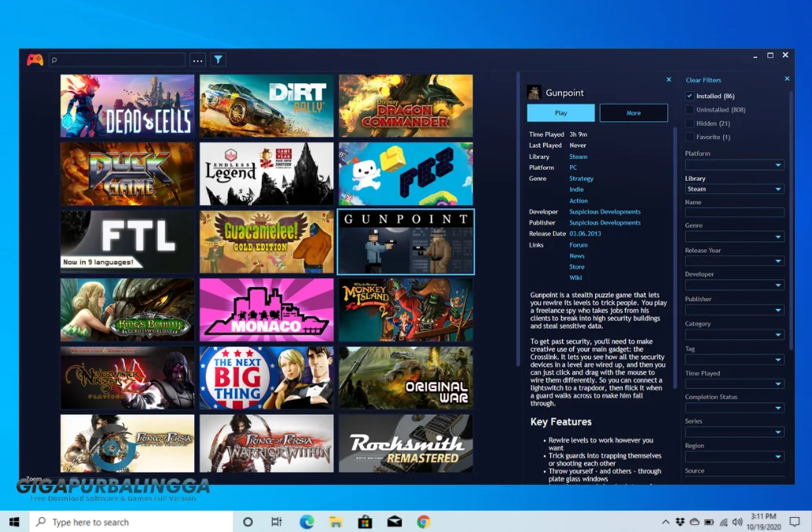
Task: Expand the Library dropdown showing Steam
Action: click(x=734, y=189)
